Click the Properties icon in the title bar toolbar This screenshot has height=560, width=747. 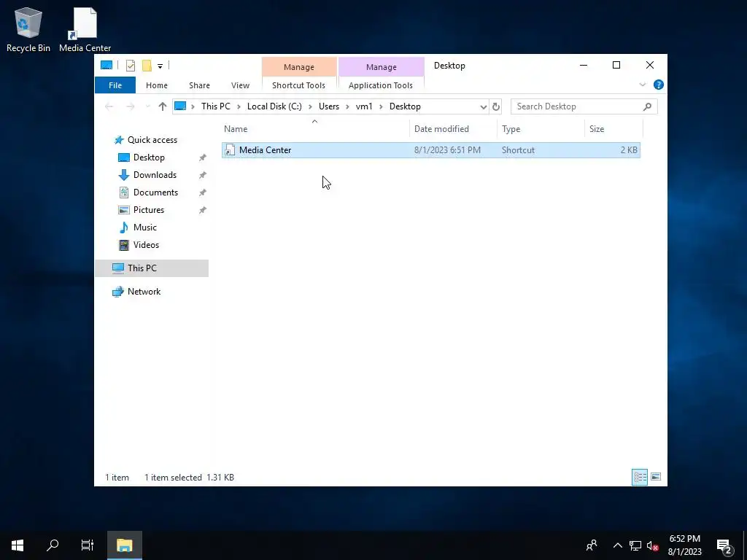tap(131, 66)
